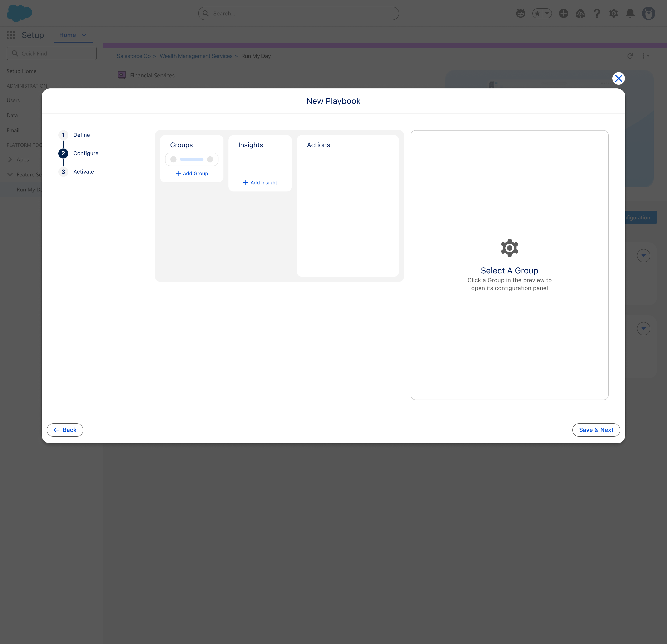The image size is (667, 644).
Task: Click the Insights column heading
Action: point(251,145)
